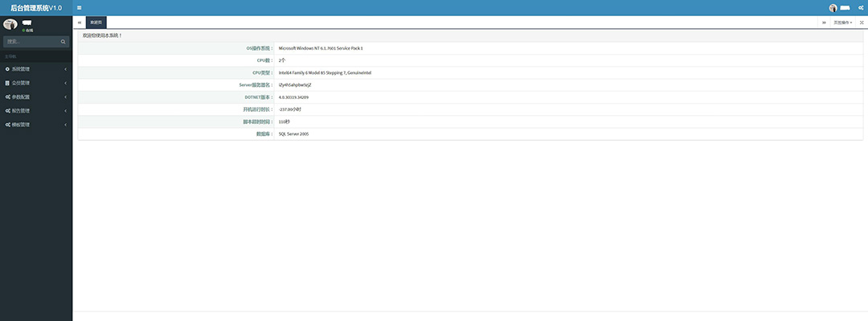Click the search magnifier icon in sidebar

[63, 42]
